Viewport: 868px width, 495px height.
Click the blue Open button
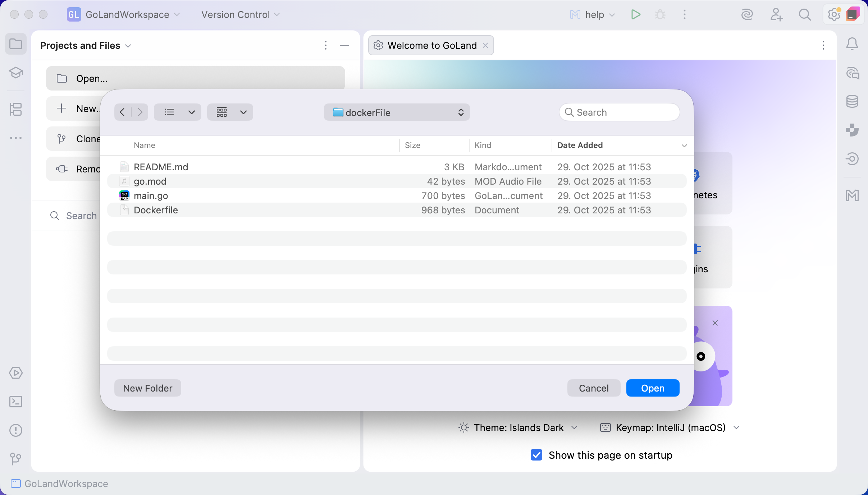tap(653, 388)
